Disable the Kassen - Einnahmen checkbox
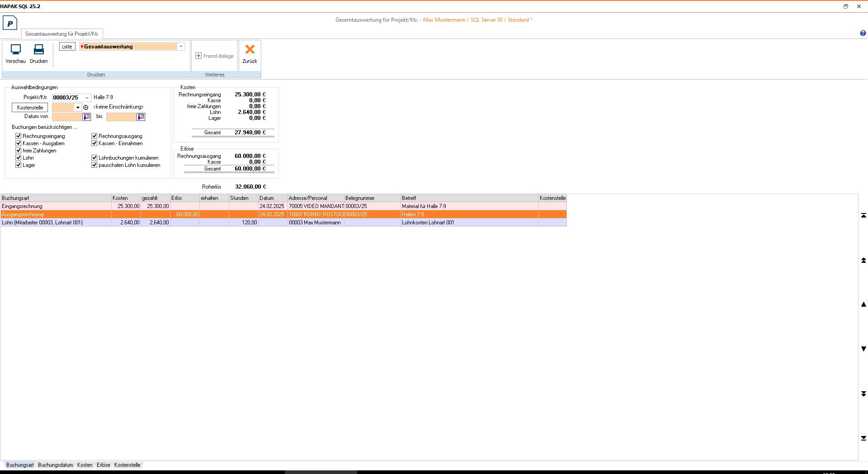868x474 pixels. (94, 143)
